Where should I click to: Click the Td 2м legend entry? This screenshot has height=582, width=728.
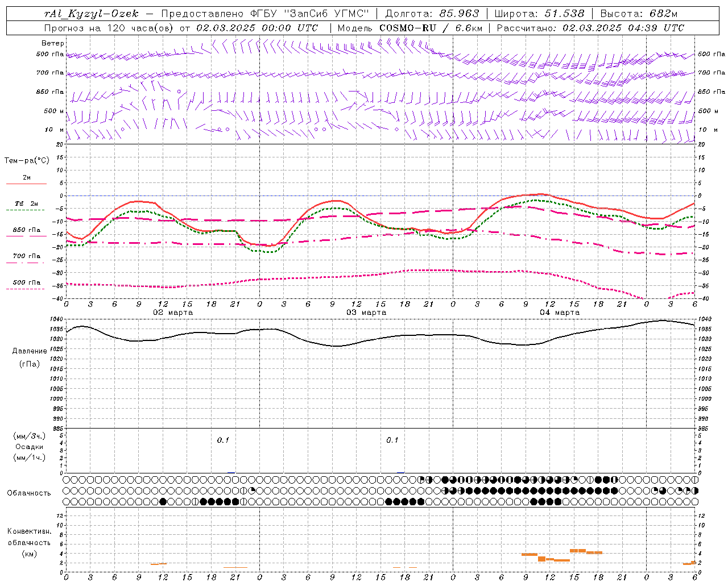tap(27, 203)
